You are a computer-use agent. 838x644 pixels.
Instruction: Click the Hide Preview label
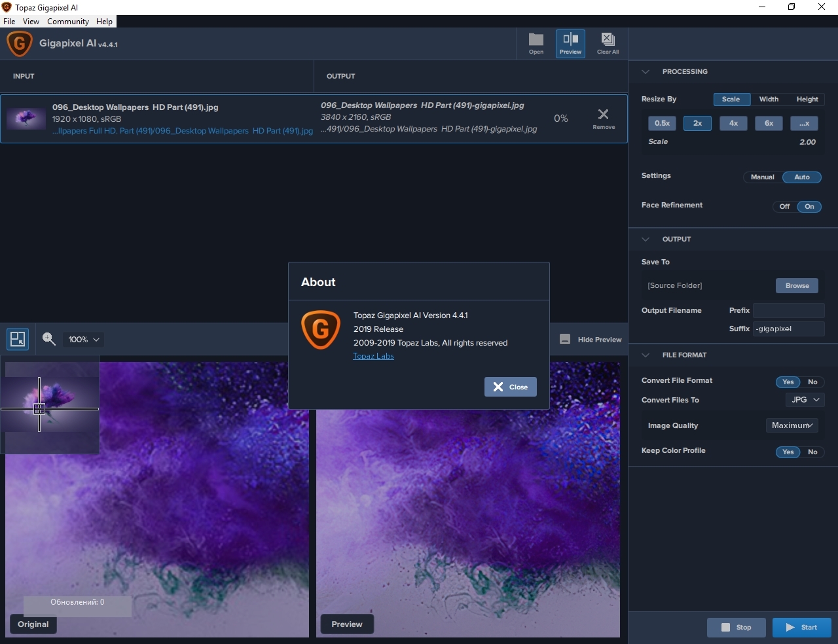pos(600,340)
